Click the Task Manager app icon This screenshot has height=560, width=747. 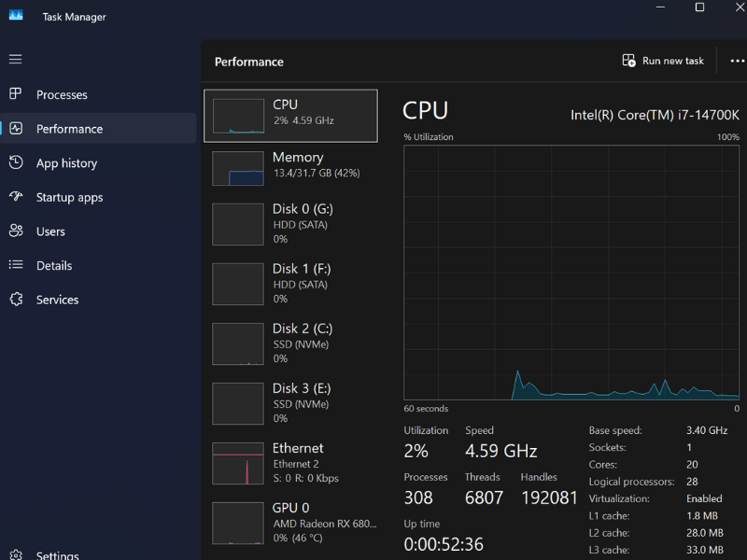(16, 16)
